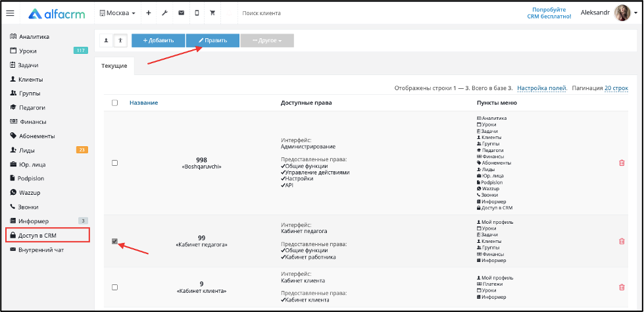Viewport: 644px width, 312px height.
Task: Open the shopping cart icon
Action: (x=212, y=13)
